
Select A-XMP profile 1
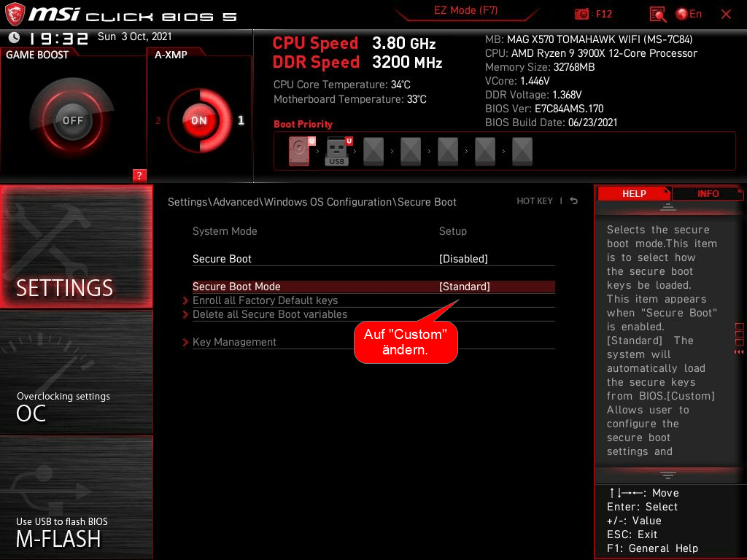pos(241,120)
